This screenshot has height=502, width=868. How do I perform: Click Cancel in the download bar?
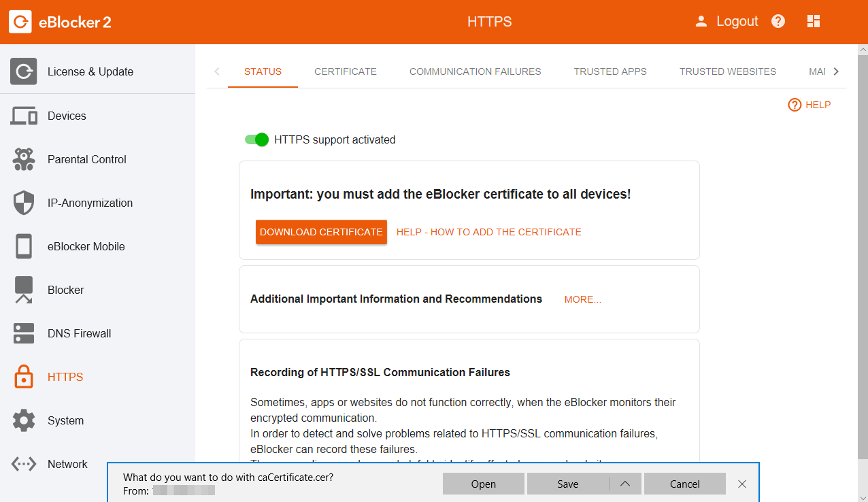[x=685, y=484]
